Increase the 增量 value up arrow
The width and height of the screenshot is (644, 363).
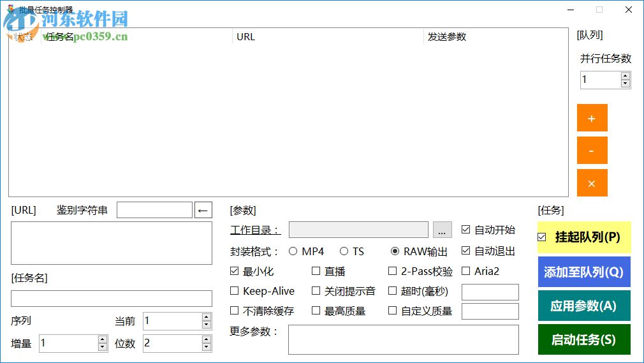(x=103, y=339)
